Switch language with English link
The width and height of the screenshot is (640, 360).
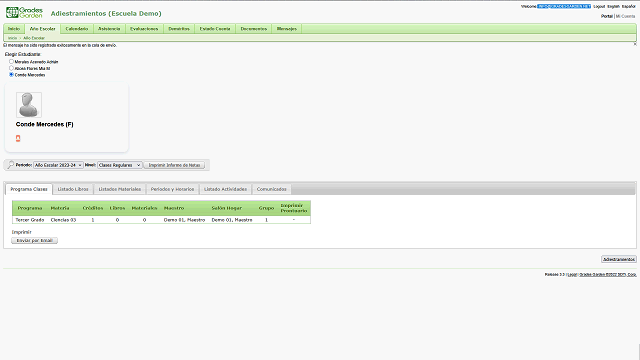tap(613, 7)
